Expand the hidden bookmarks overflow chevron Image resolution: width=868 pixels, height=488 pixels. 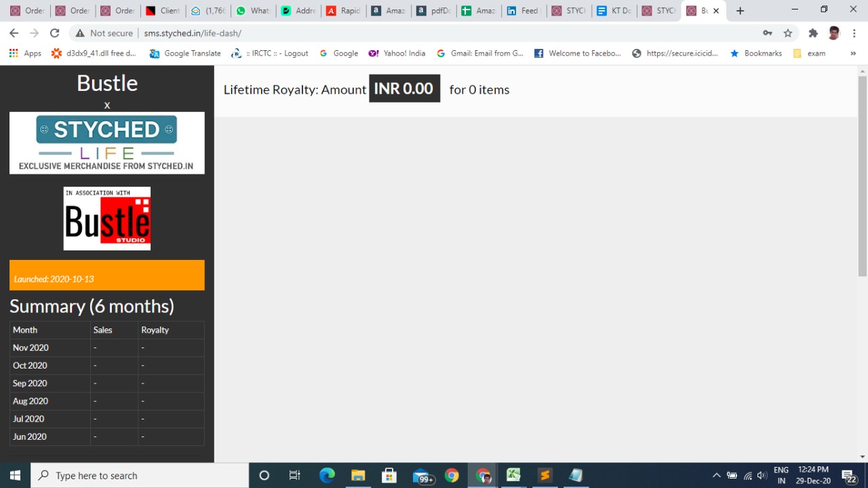pos(853,53)
